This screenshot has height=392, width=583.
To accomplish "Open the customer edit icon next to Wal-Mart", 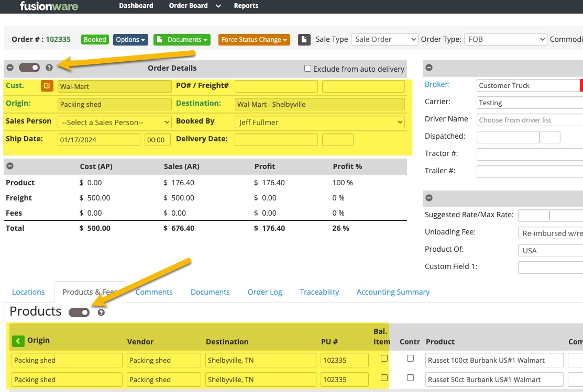I will pos(47,86).
